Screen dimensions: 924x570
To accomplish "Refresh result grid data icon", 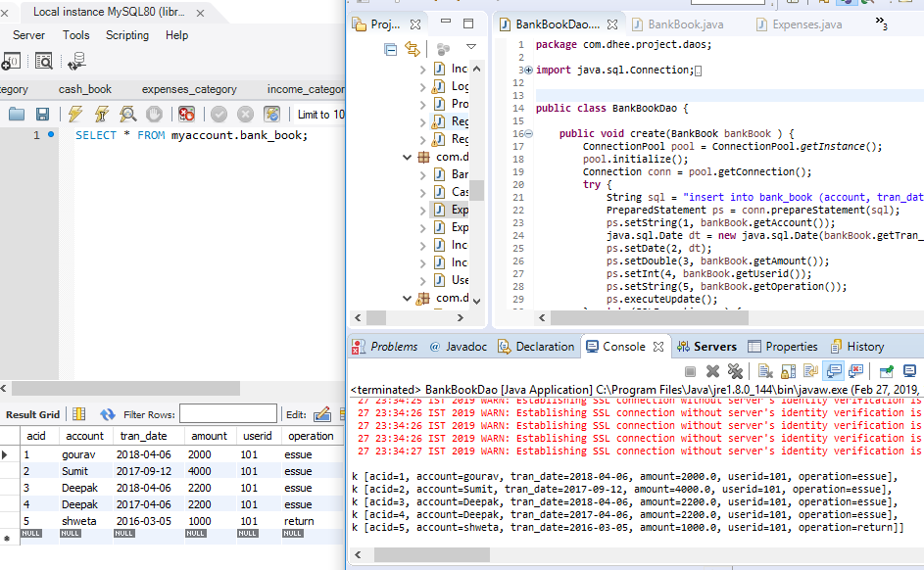I will pyautogui.click(x=107, y=414).
